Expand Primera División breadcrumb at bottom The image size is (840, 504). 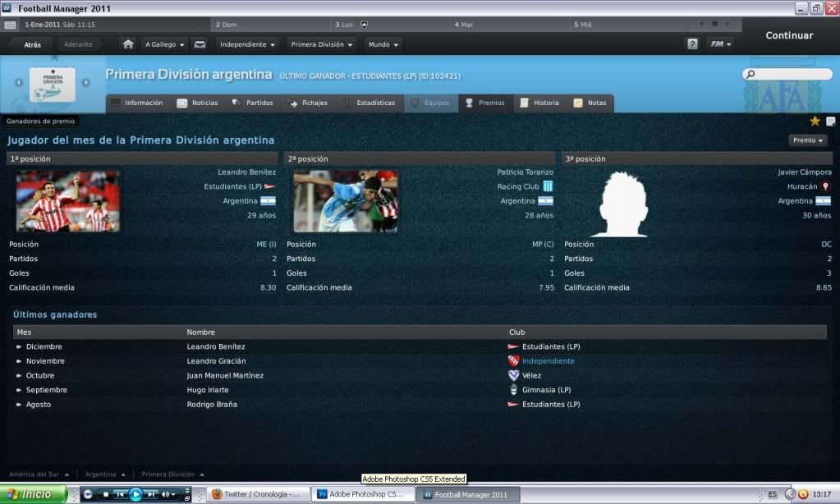(172, 474)
